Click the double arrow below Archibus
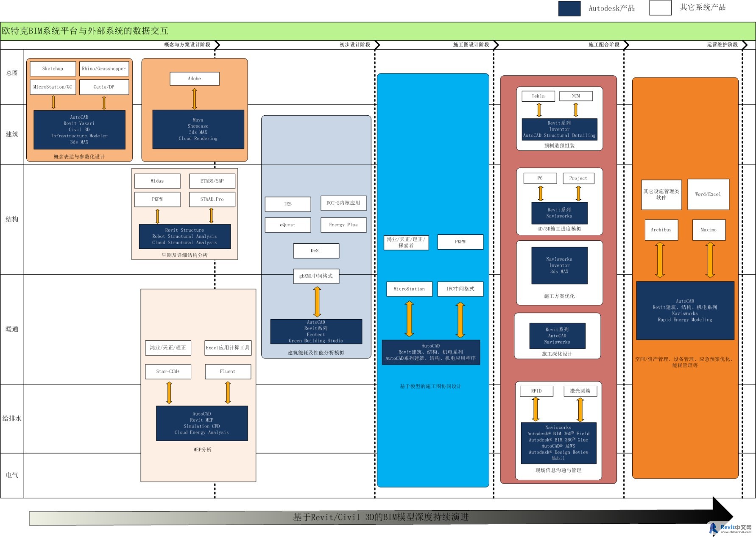Viewport: 756px width, 537px height. click(x=660, y=260)
